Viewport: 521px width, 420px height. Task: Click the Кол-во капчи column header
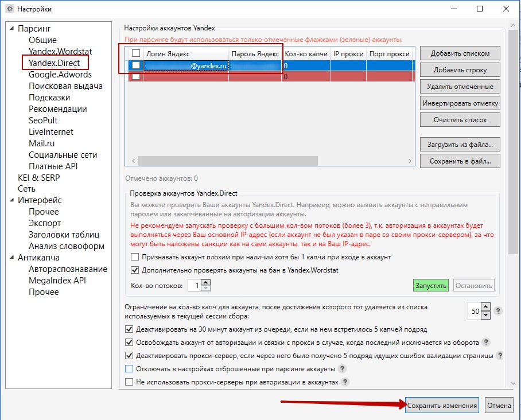point(306,53)
